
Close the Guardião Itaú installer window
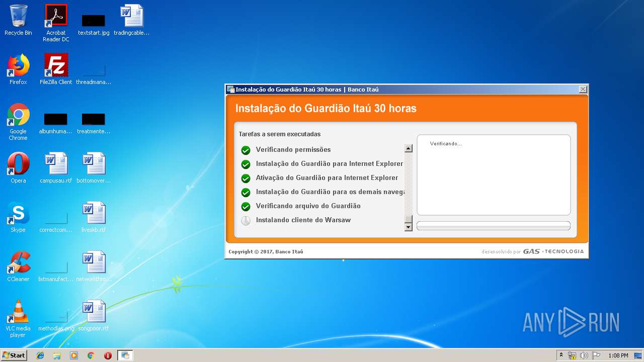583,89
